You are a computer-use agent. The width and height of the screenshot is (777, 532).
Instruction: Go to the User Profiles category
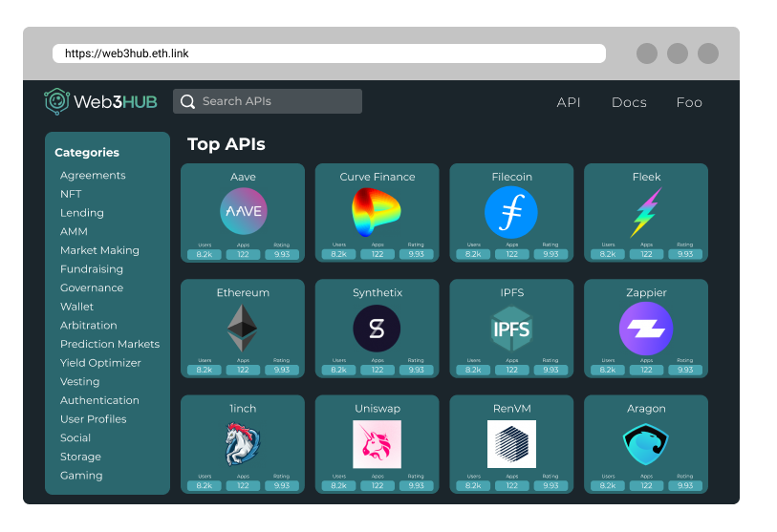[x=93, y=419]
